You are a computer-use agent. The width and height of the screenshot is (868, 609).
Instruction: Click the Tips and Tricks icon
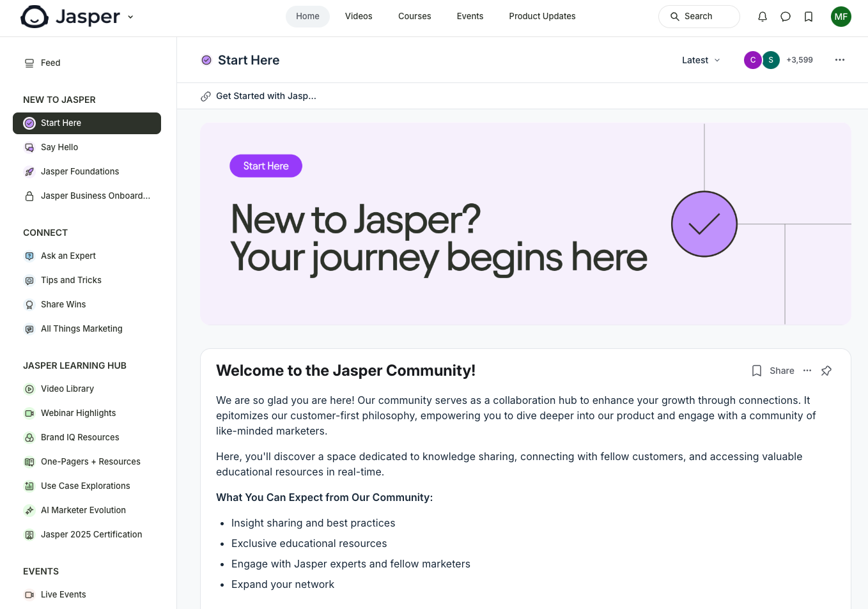[29, 281]
